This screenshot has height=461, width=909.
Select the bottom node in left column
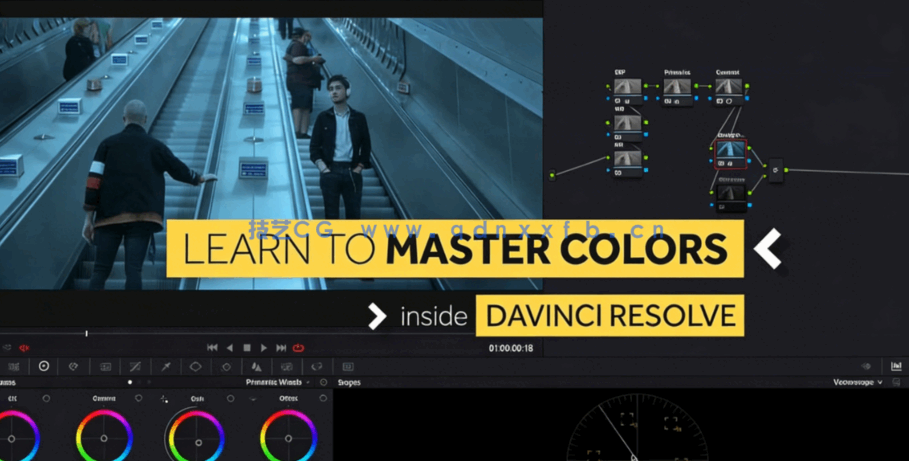[628, 162]
